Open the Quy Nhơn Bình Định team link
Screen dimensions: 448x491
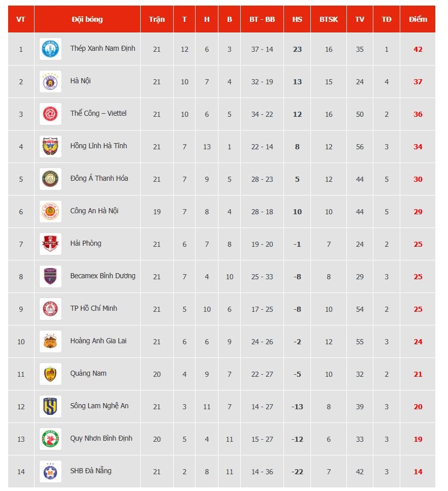pyautogui.click(x=101, y=438)
